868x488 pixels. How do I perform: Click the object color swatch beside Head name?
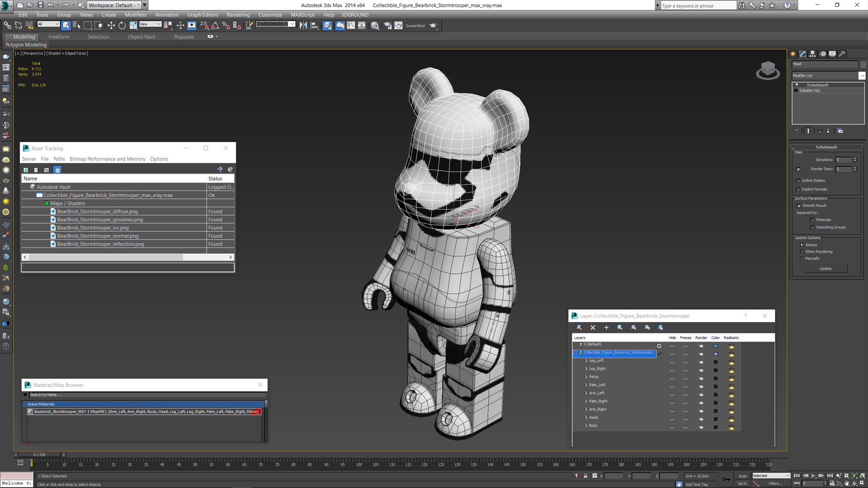pyautogui.click(x=863, y=64)
